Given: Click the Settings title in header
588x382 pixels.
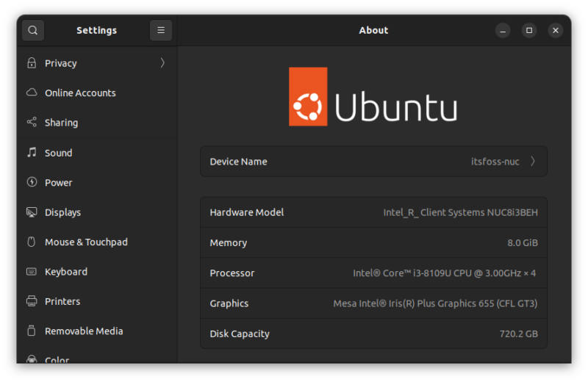Looking at the screenshot, I should [x=96, y=30].
